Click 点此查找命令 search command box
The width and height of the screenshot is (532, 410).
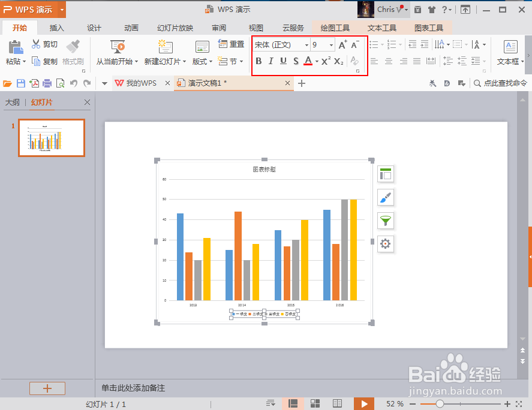[500, 83]
